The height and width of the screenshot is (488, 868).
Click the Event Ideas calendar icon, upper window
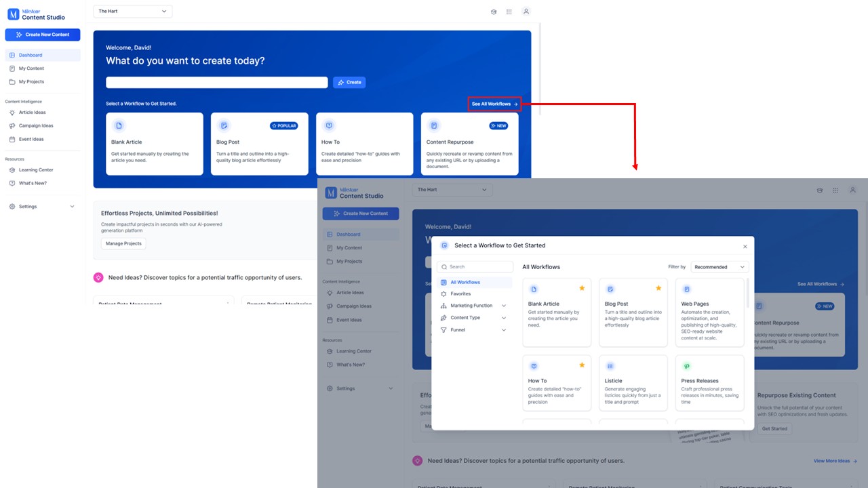12,139
